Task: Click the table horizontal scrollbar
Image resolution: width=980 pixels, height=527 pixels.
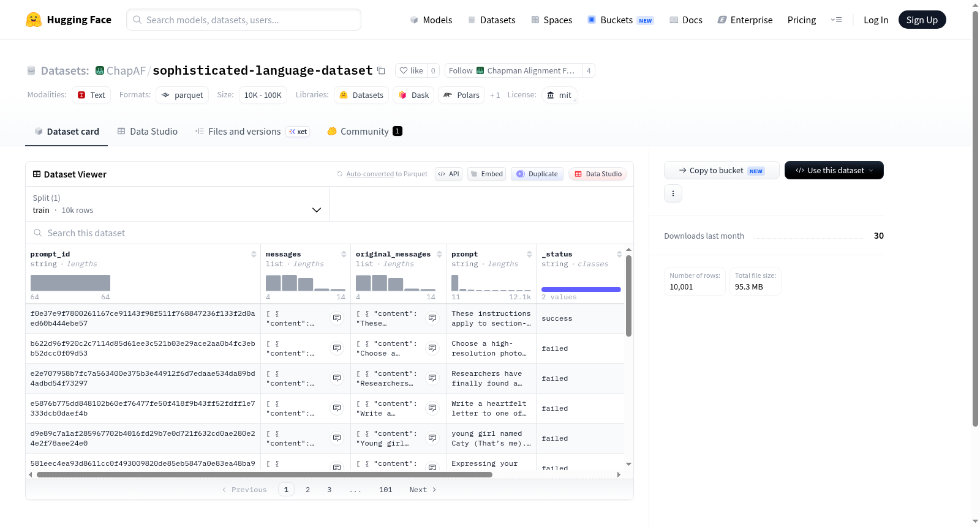Action: pyautogui.click(x=264, y=474)
